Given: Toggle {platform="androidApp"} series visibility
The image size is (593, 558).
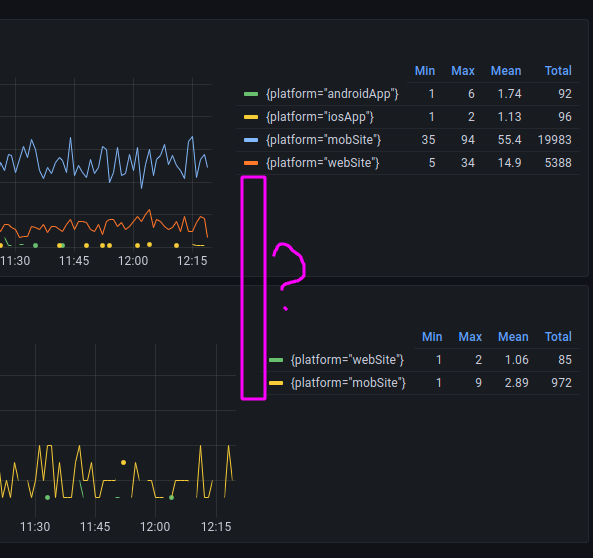Looking at the screenshot, I should tap(332, 94).
